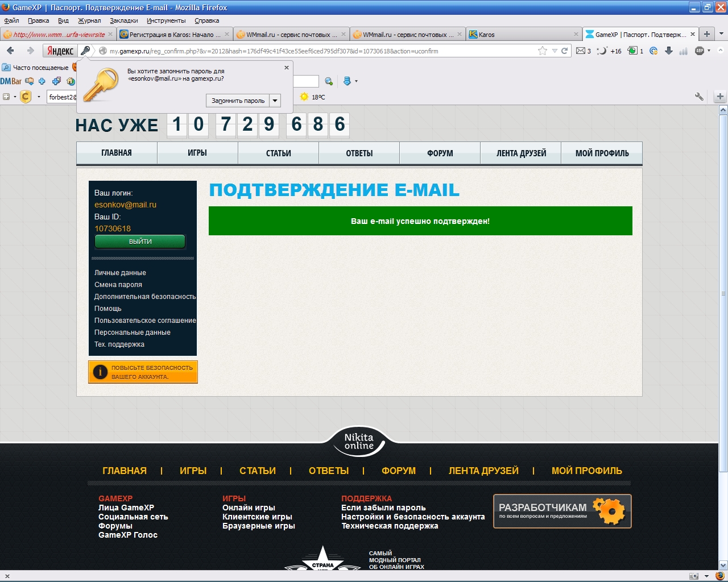
Task: Click the blue swirl icon in the toolbar
Action: tap(653, 51)
